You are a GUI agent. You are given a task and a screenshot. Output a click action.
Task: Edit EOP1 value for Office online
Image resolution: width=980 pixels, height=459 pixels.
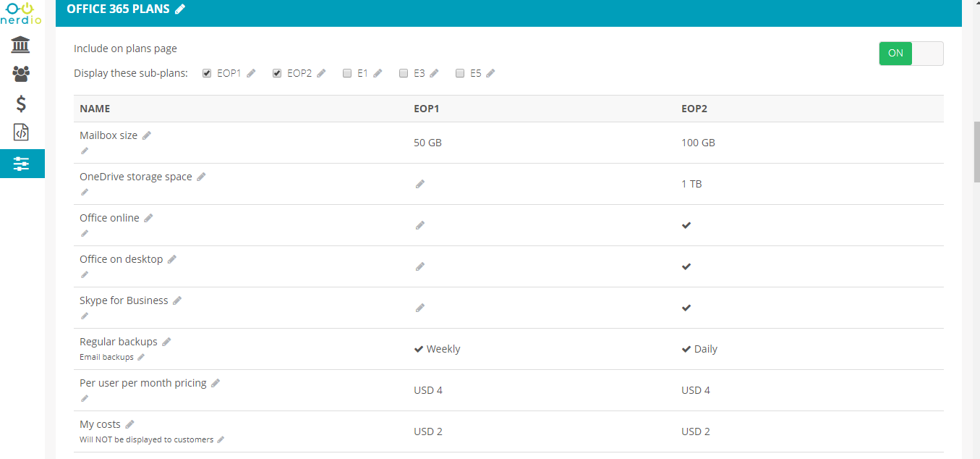[420, 225]
